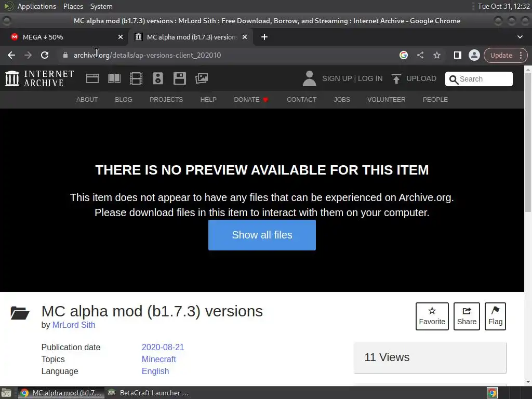Viewport: 532px width, 399px height.
Task: Click the English language link
Action: point(155,371)
